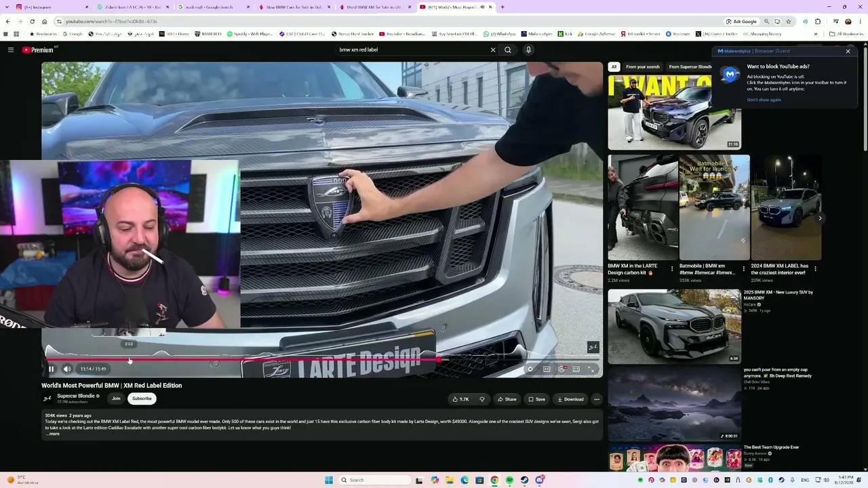The image size is (868, 488).
Task: Switch to the Instagram browser tab
Action: [x=52, y=7]
